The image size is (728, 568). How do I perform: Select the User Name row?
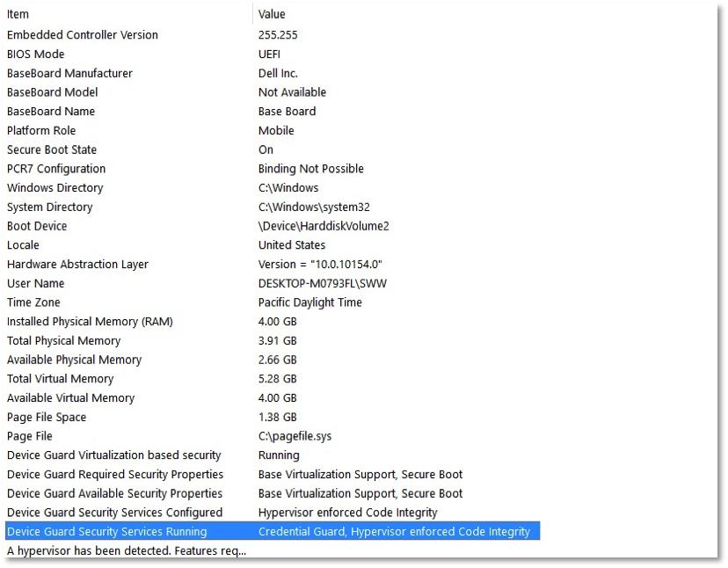click(x=35, y=283)
